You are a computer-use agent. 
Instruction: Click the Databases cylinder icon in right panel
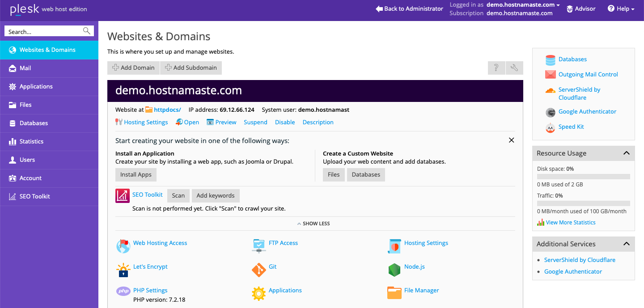(x=551, y=60)
